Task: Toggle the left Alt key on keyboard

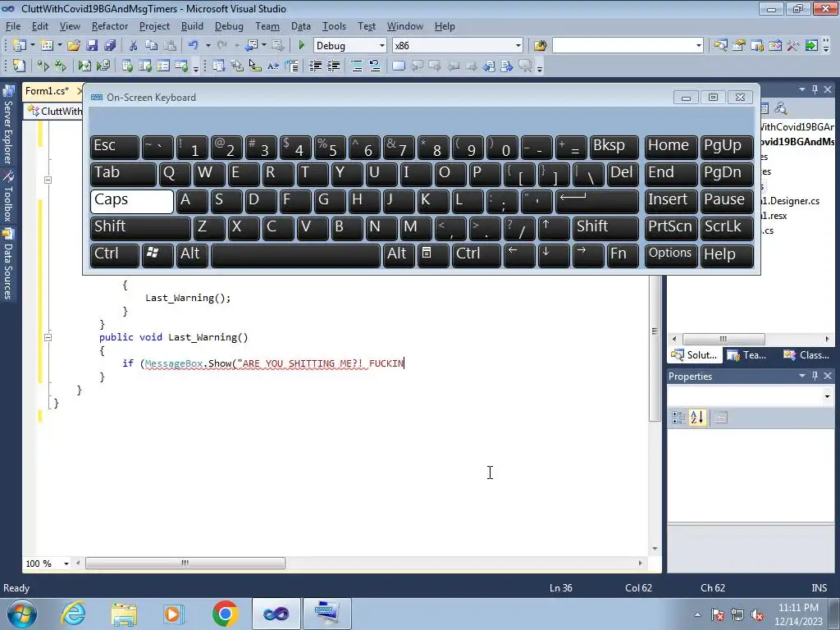Action: 192,255
